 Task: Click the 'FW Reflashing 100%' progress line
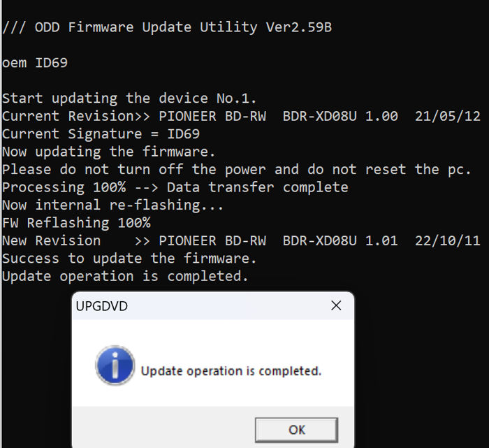coord(76,223)
